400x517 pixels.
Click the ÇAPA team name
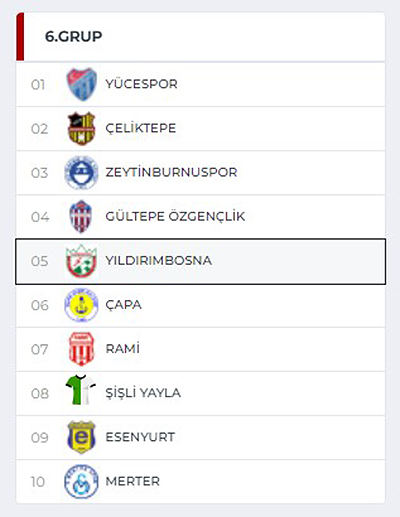(123, 305)
